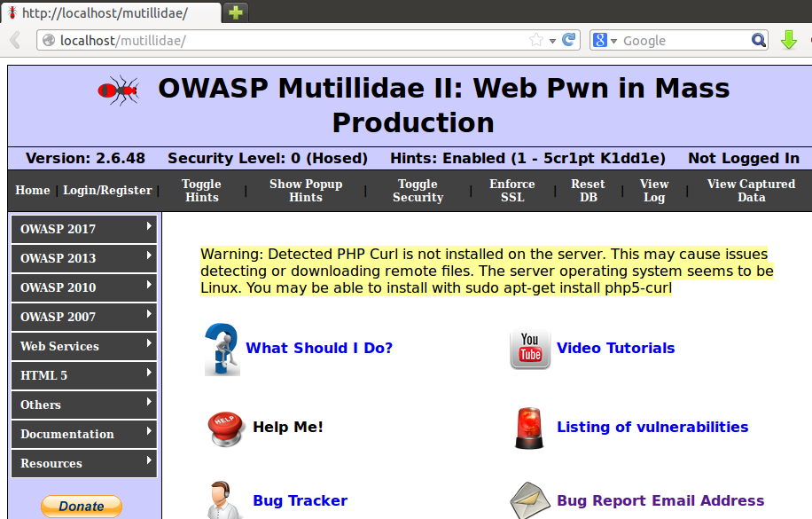Click the ant favicon on the browser tab
The height and width of the screenshot is (519, 812).
point(12,12)
